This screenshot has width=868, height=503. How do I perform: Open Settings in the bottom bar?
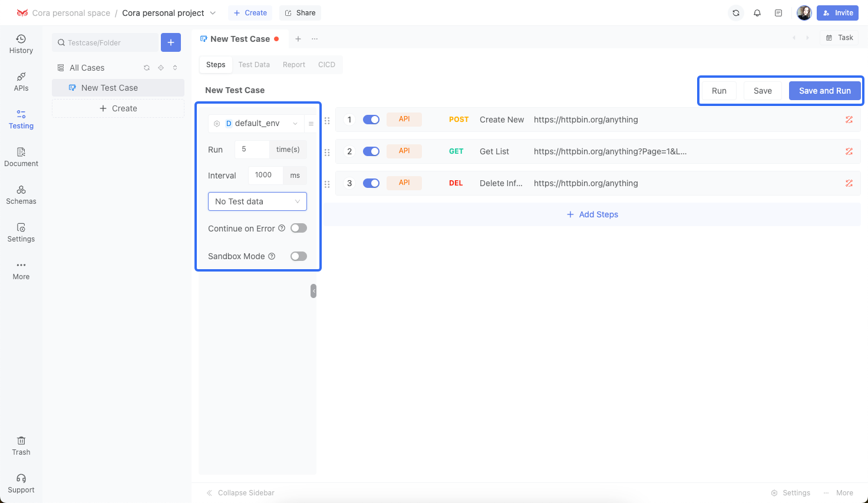pyautogui.click(x=791, y=493)
